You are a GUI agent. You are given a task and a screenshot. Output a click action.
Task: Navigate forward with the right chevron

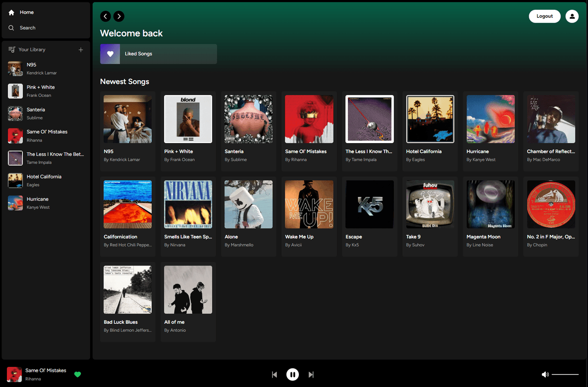[x=119, y=16]
